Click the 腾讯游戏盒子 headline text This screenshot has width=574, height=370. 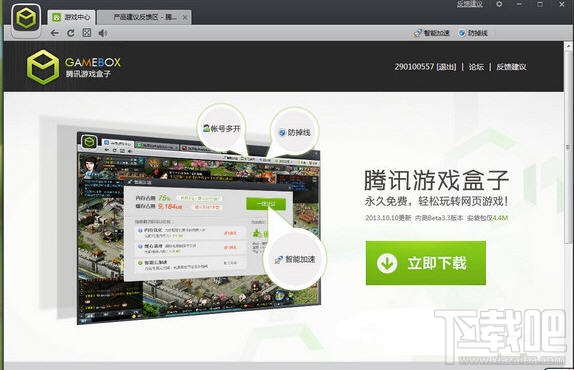[x=436, y=180]
